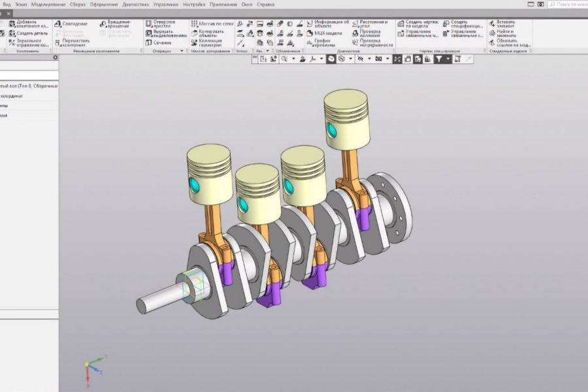The height and width of the screenshot is (392, 588).
Task: Open Коллекция геометрии
Action: pos(206,42)
